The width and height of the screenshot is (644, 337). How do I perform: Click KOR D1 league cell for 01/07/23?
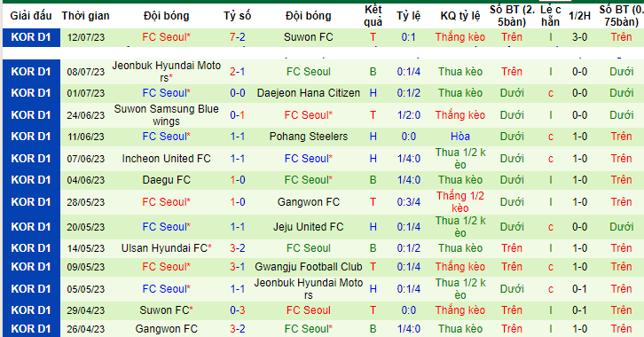pos(31,93)
